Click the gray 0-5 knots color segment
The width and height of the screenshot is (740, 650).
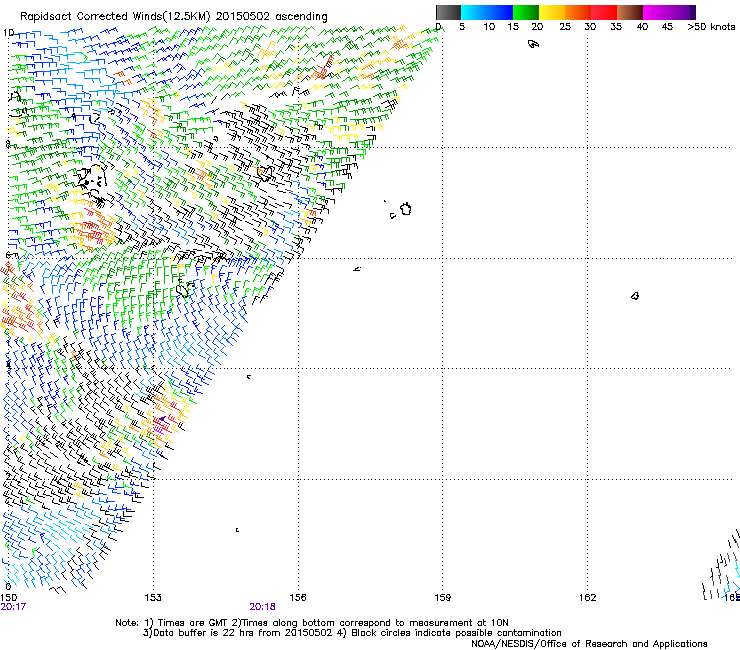[x=448, y=12]
